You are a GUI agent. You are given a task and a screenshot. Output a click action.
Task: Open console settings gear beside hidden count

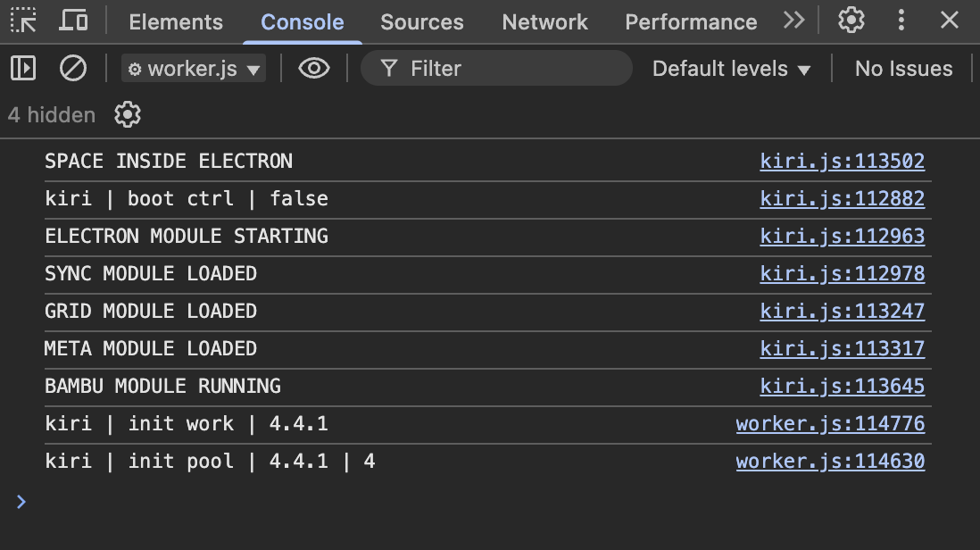coord(128,114)
